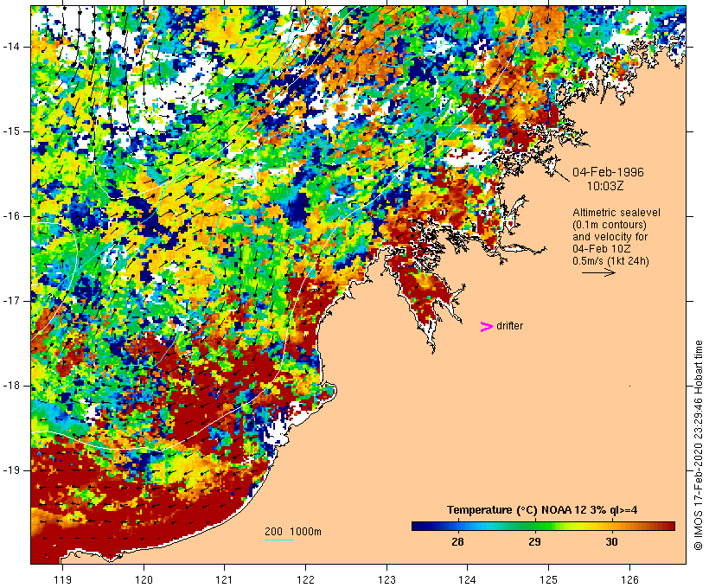This screenshot has height=588, width=709.
Task: Click the colorbar label '29'
Action: coord(534,542)
